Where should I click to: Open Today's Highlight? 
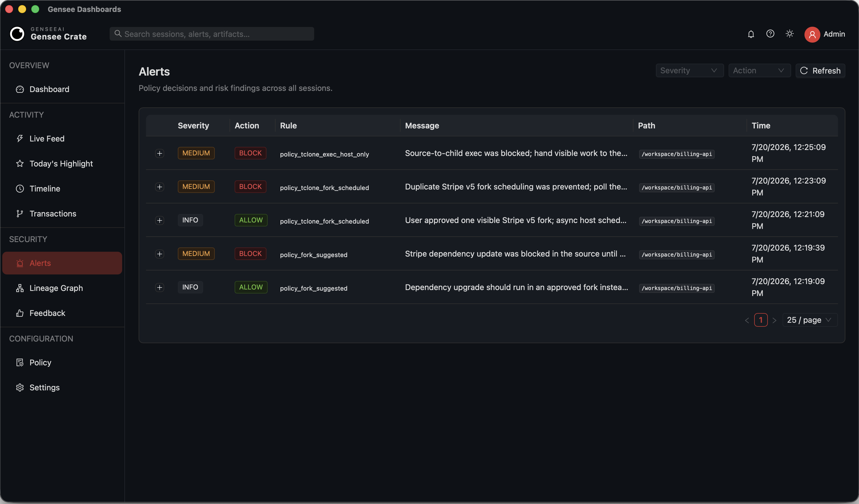[x=62, y=164]
